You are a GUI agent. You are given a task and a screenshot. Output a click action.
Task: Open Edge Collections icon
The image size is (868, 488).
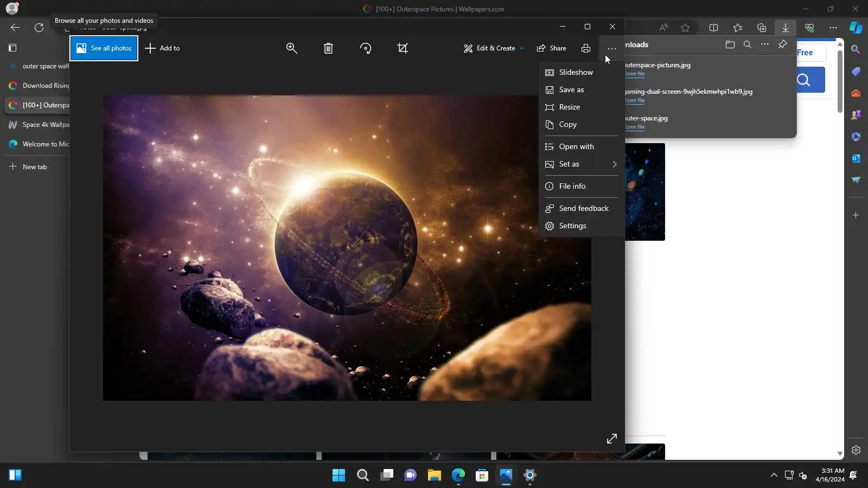(762, 28)
